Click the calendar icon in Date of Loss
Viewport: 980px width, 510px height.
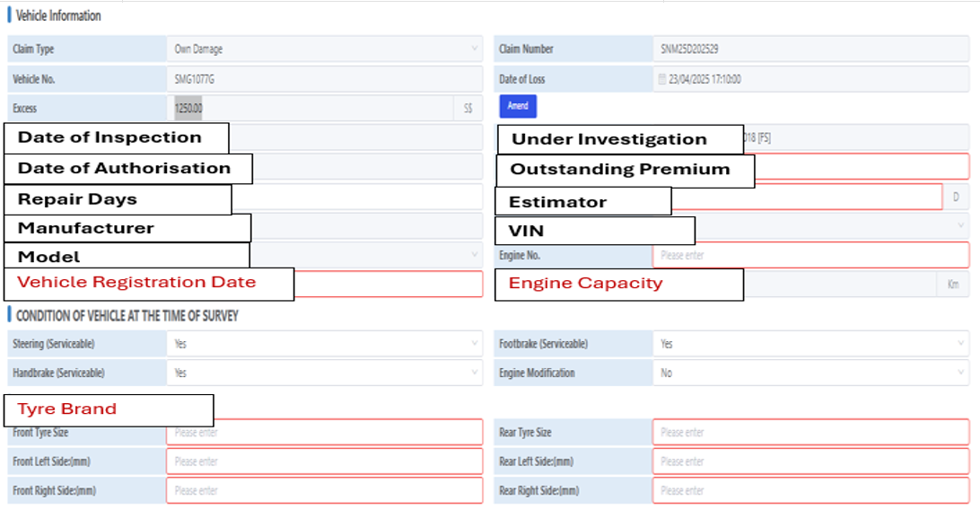662,79
